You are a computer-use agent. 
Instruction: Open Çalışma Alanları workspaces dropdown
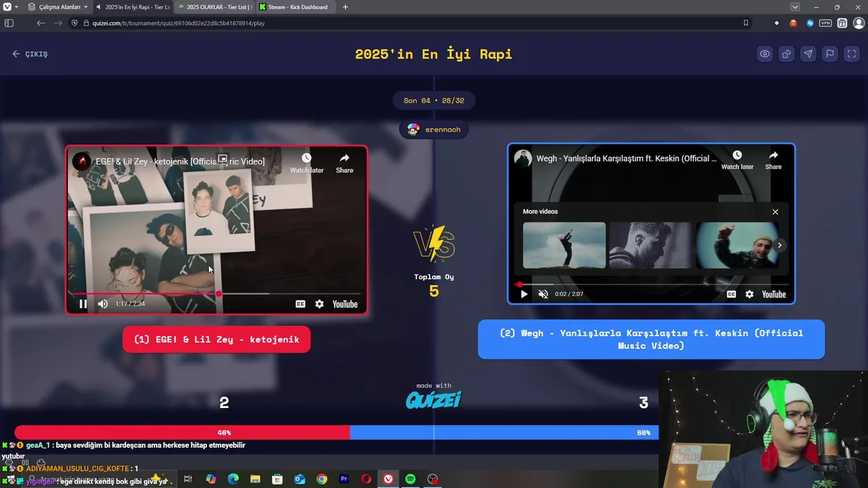coord(58,7)
